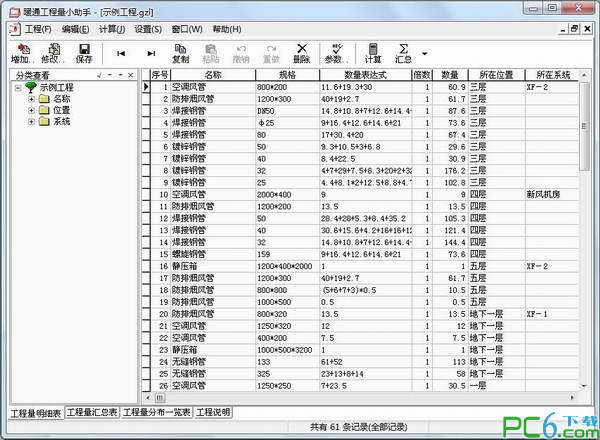Jump to first record with navigation arrow
Image resolution: width=600 pixels, height=440 pixels.
click(x=121, y=53)
